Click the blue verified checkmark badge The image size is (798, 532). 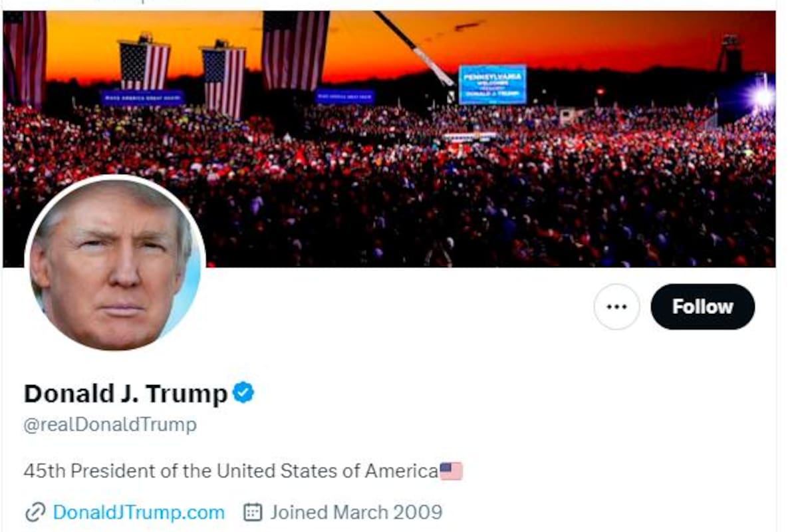243,393
